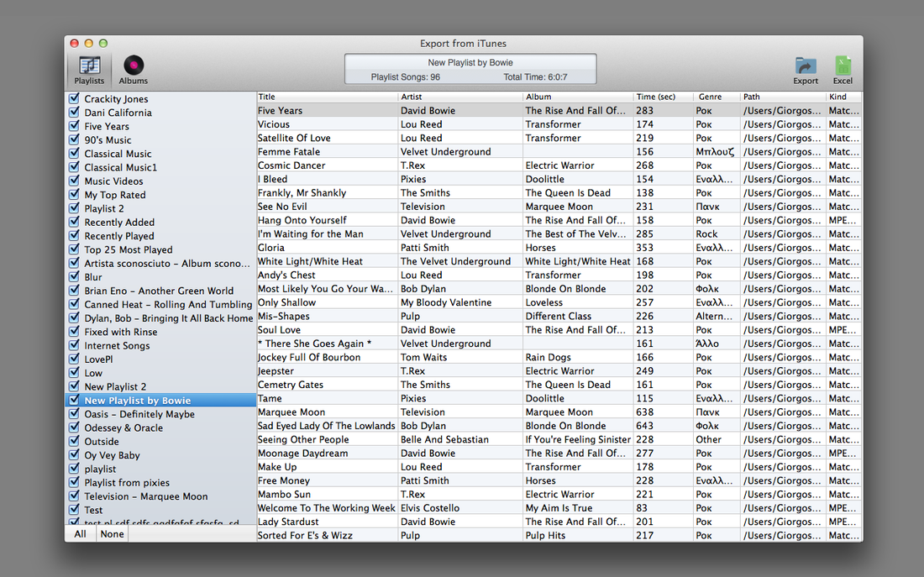Image resolution: width=924 pixels, height=577 pixels.
Task: Click the All selection button
Action: coord(80,534)
